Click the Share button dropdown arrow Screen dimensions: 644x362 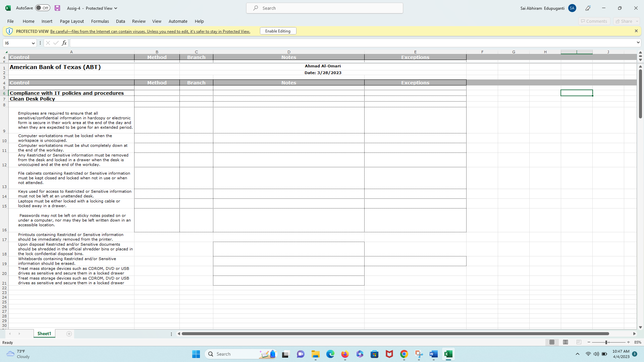pyautogui.click(x=637, y=21)
